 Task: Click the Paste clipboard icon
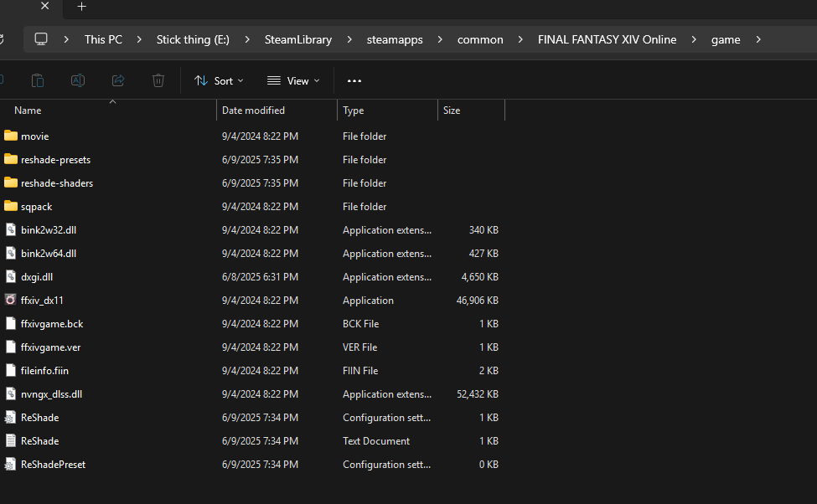coord(38,80)
